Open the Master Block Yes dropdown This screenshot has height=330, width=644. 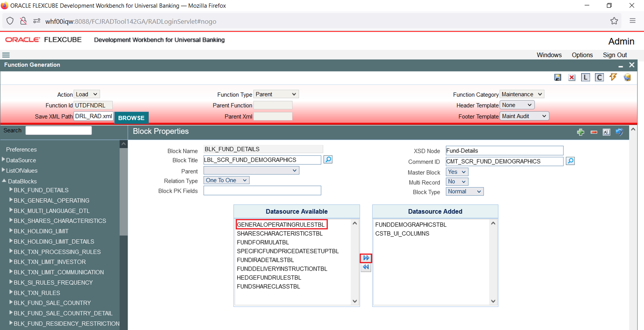pyautogui.click(x=457, y=172)
